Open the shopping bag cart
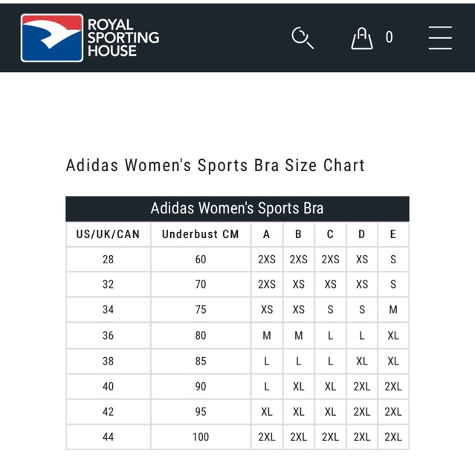The height and width of the screenshot is (476, 475). tap(362, 37)
